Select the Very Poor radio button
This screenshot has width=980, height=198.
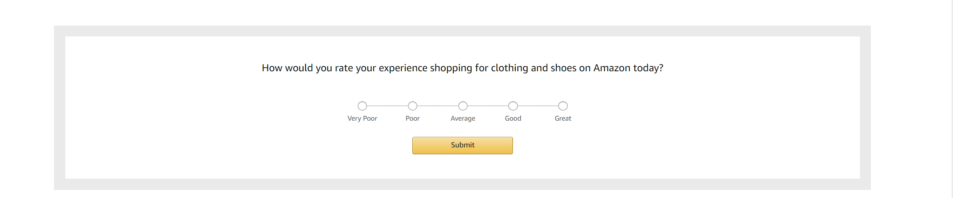point(362,106)
